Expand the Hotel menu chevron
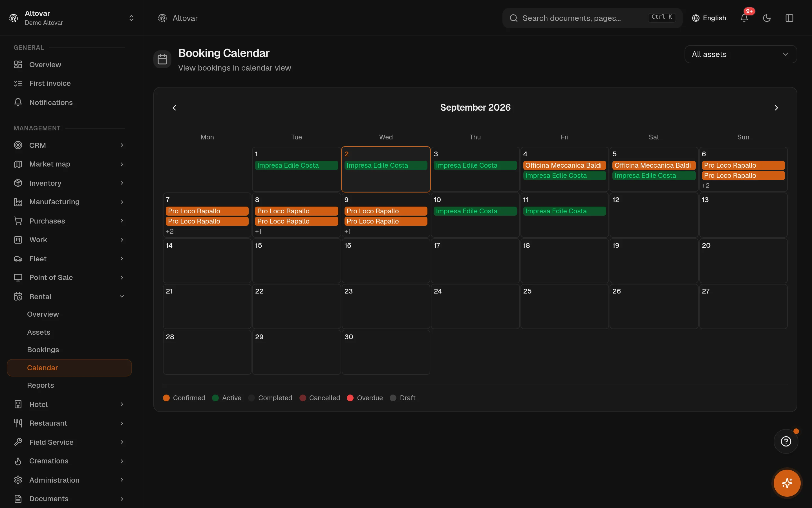 click(122, 404)
